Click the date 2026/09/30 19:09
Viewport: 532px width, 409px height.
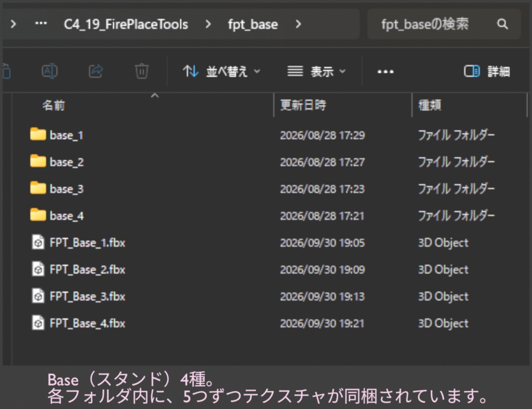pyautogui.click(x=322, y=270)
